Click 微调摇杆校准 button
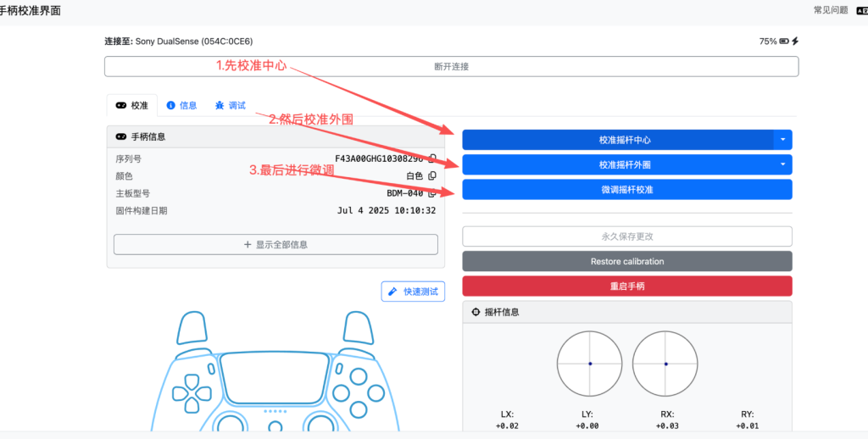The width and height of the screenshot is (868, 439). click(627, 189)
